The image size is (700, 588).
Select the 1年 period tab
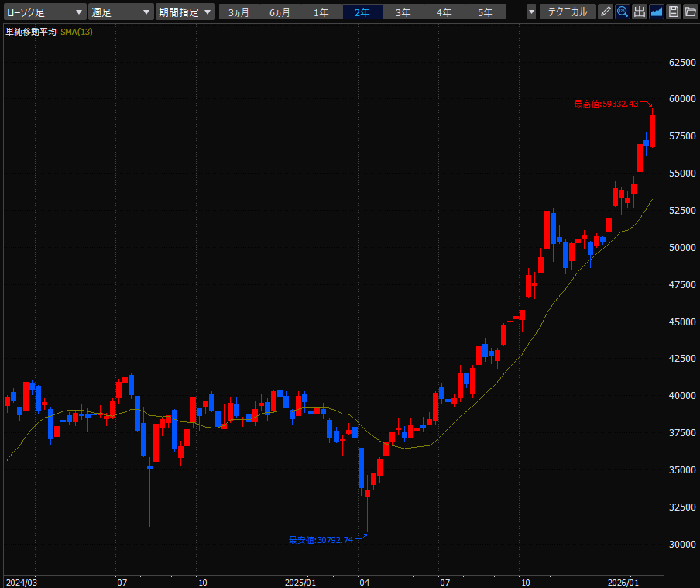[321, 12]
